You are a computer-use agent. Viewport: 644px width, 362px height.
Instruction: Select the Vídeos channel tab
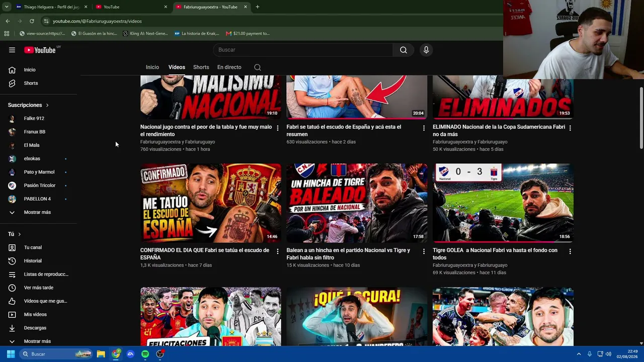[x=177, y=67]
